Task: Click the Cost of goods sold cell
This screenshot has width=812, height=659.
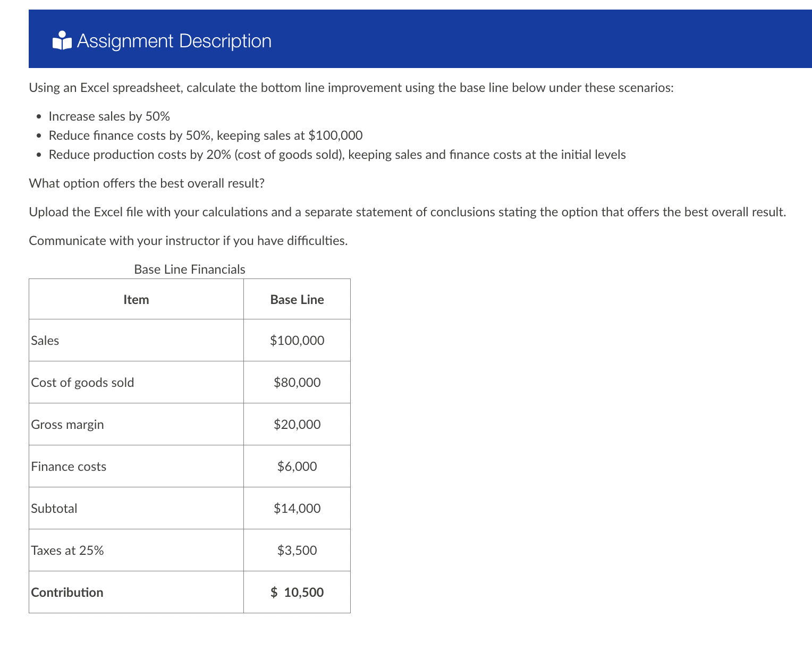Action: tap(82, 382)
